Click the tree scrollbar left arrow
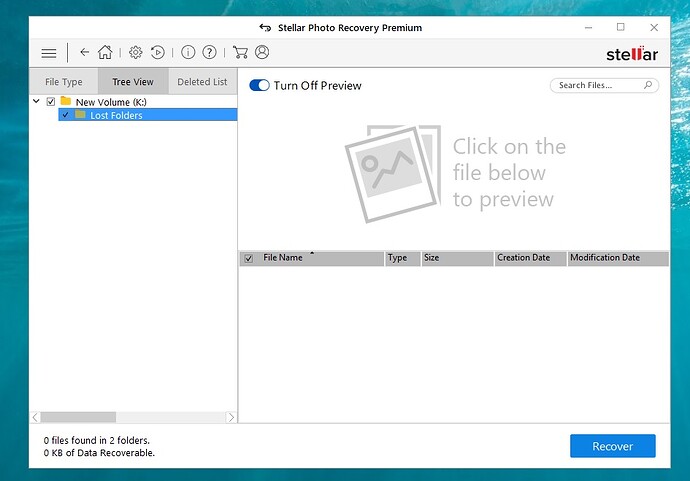Screen dimensions: 690x481 coord(35,417)
